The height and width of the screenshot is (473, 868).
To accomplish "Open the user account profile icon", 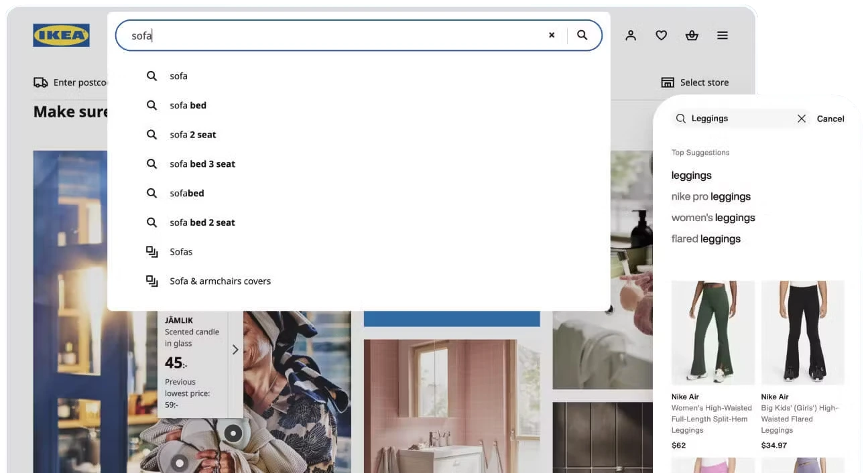I will pos(630,36).
